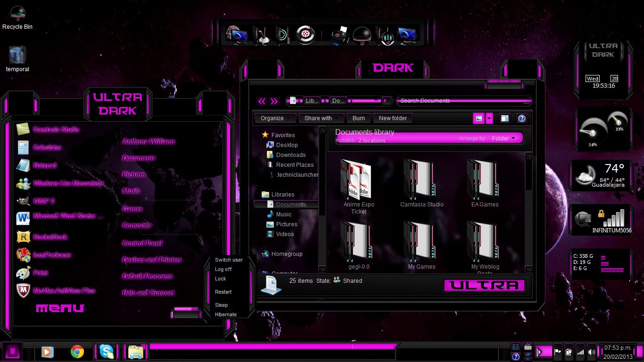Viewport: 644px width, 362px height.
Task: Open the gear settings icon in the dock
Action: (x=305, y=35)
